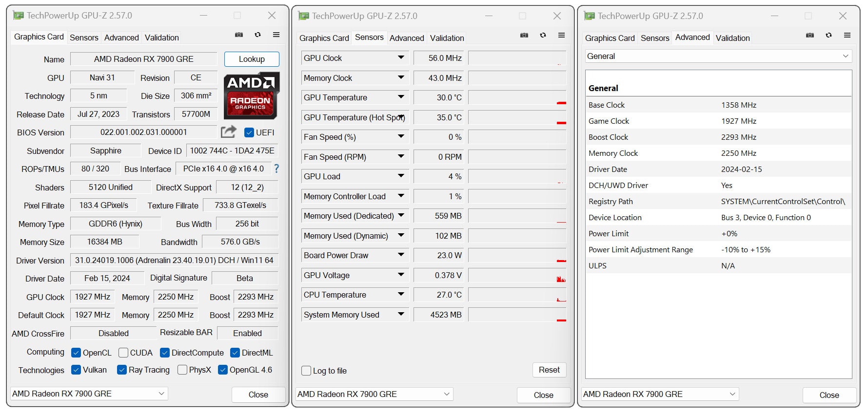This screenshot has height=414, width=868.
Task: Toggle the PhysX checkbox
Action: point(182,370)
